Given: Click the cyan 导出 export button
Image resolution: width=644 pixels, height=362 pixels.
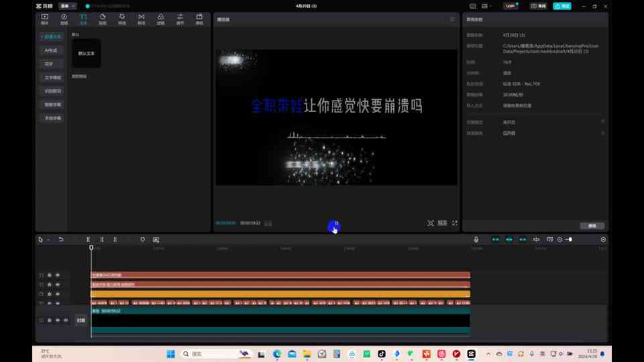Looking at the screenshot, I should click(562, 6).
